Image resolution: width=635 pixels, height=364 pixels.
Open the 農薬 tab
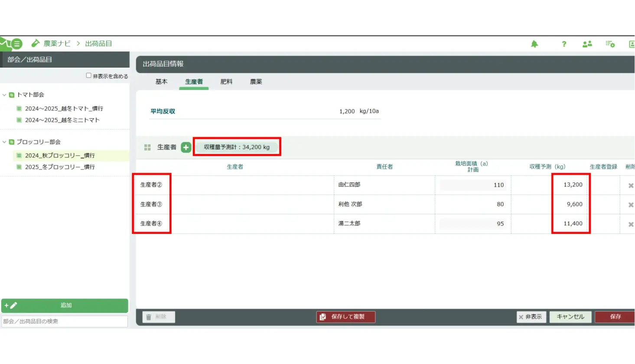256,81
